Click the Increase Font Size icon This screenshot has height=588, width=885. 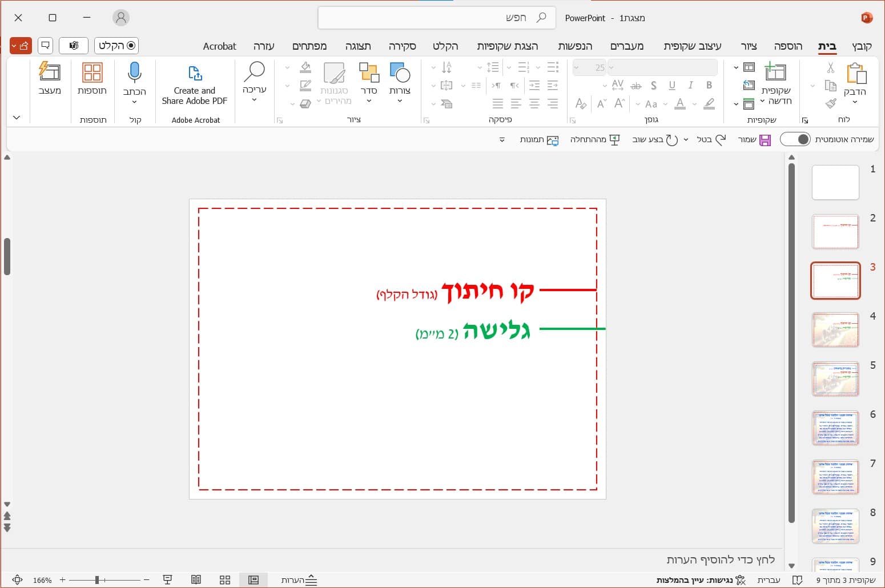click(x=619, y=103)
